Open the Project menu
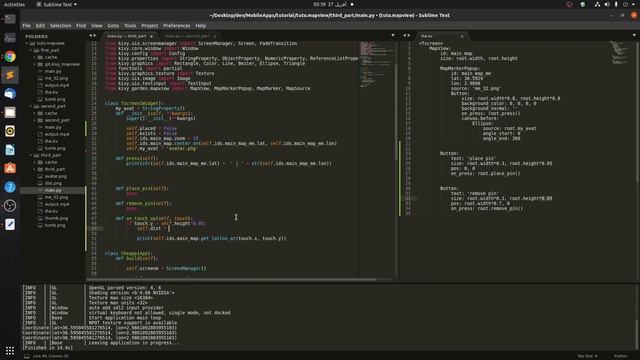 point(149,26)
